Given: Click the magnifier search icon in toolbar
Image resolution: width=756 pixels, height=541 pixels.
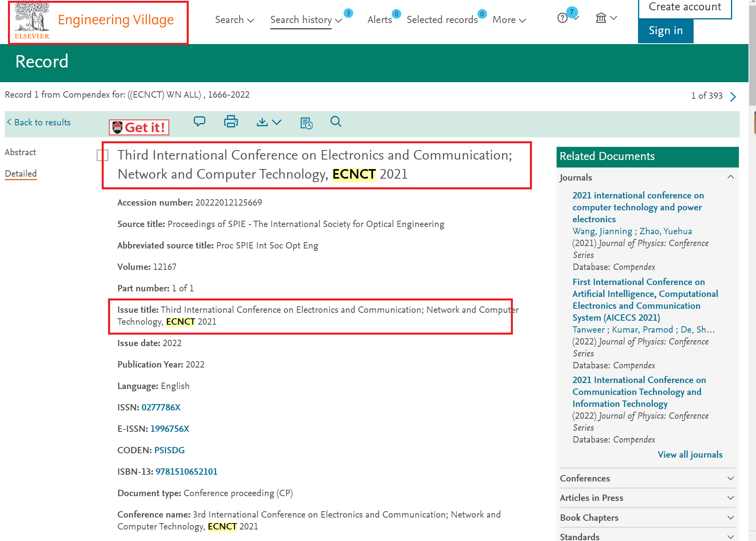Looking at the screenshot, I should click(336, 121).
